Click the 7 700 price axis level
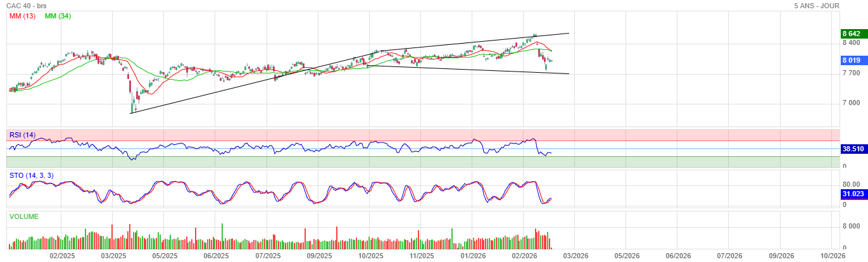The width and height of the screenshot is (868, 262). click(850, 73)
